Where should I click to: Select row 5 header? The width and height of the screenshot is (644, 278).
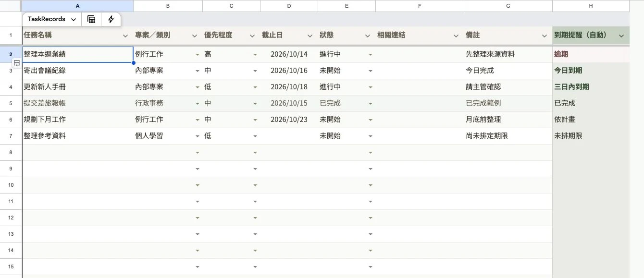click(11, 103)
